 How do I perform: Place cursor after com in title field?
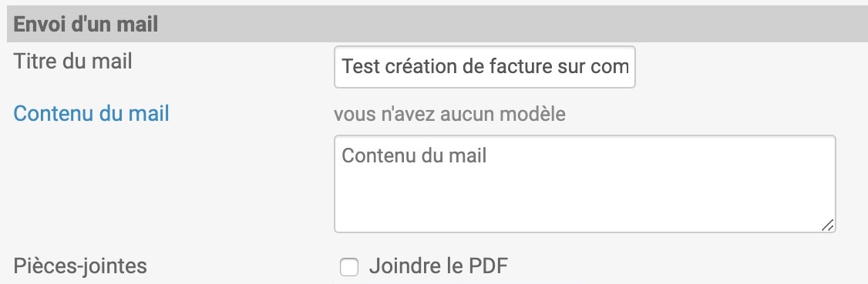(x=631, y=67)
